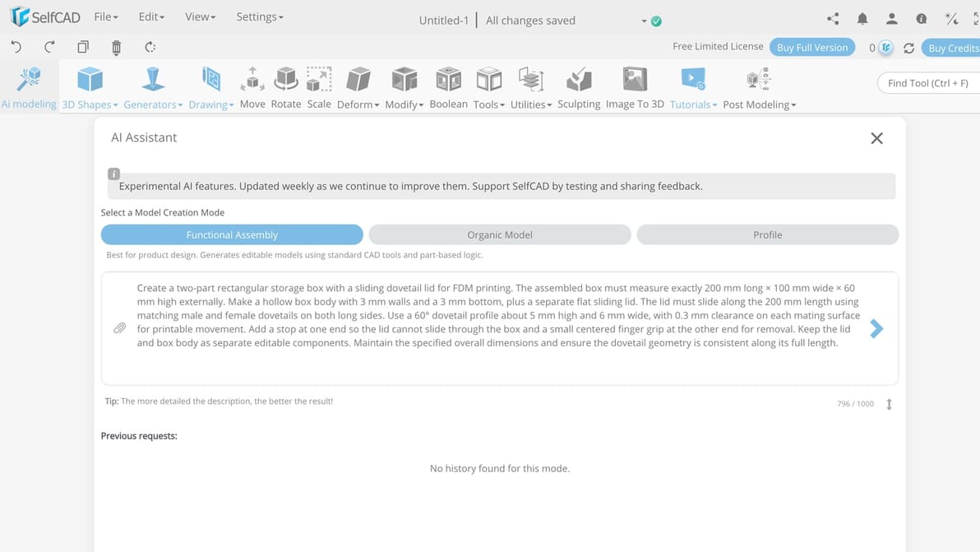
Task: Open the Tutorials icon
Action: click(693, 80)
